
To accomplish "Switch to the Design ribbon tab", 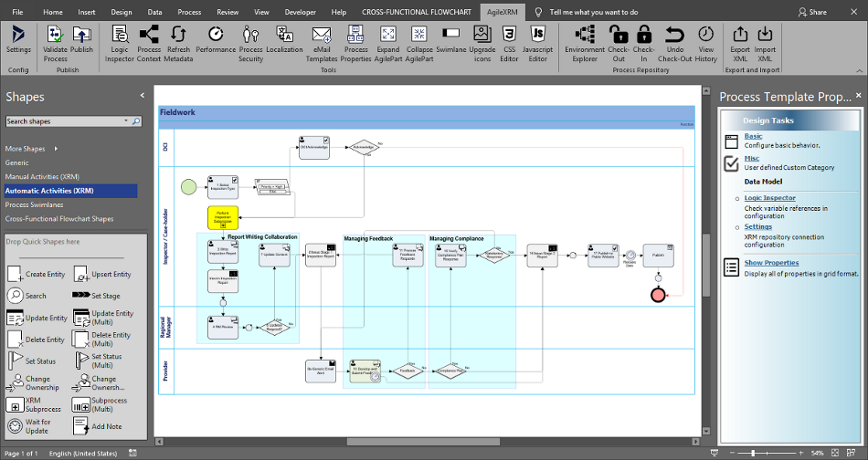I will click(122, 12).
